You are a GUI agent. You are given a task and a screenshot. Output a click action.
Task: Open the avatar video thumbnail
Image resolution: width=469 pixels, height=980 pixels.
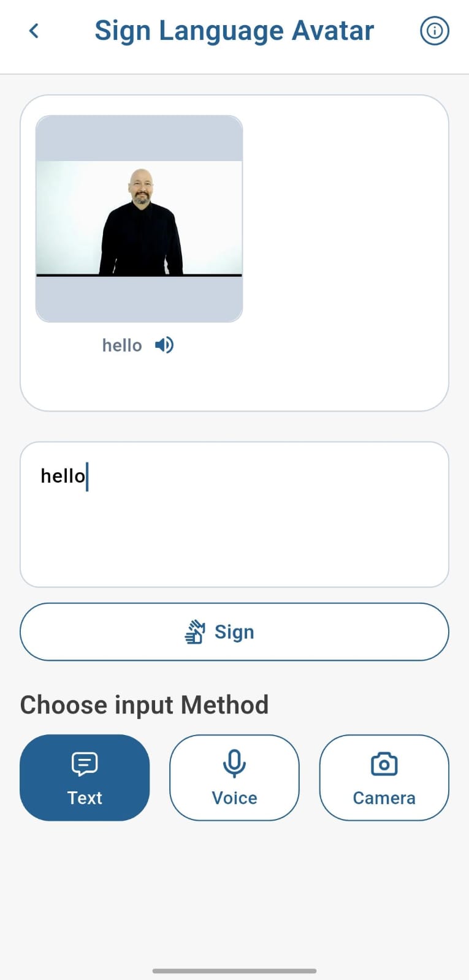139,219
